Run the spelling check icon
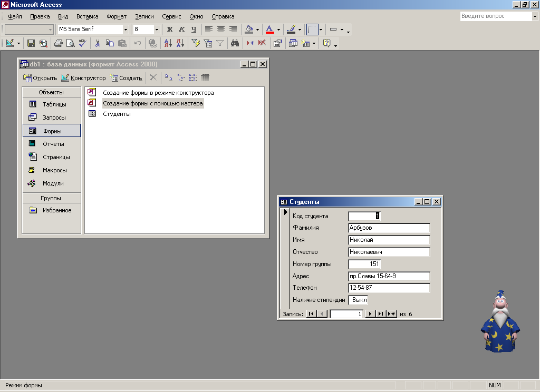 (x=83, y=43)
